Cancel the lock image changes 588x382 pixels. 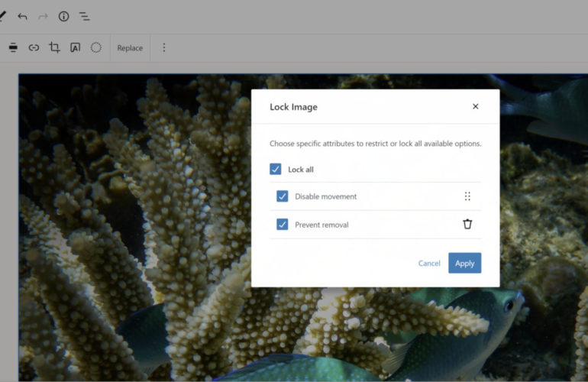[x=429, y=264]
